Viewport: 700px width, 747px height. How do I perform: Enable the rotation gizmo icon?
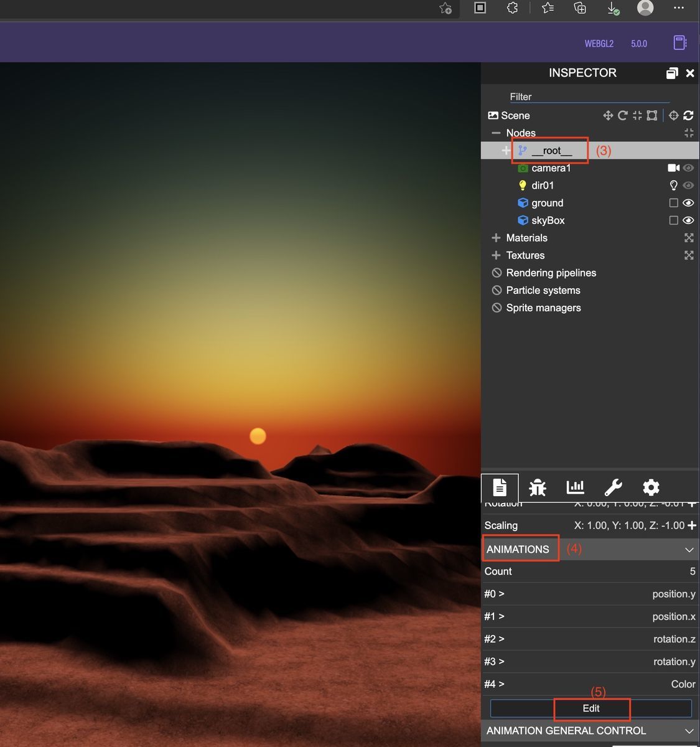pyautogui.click(x=623, y=115)
